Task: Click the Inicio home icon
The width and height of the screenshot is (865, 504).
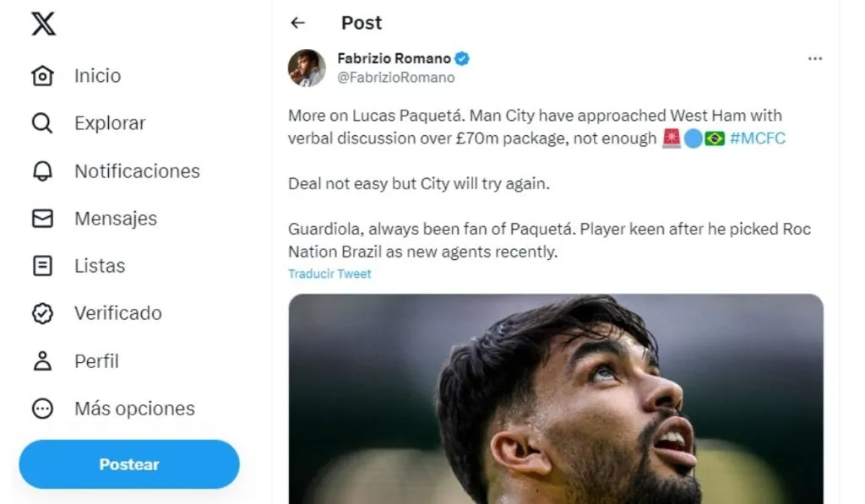Action: (x=42, y=76)
